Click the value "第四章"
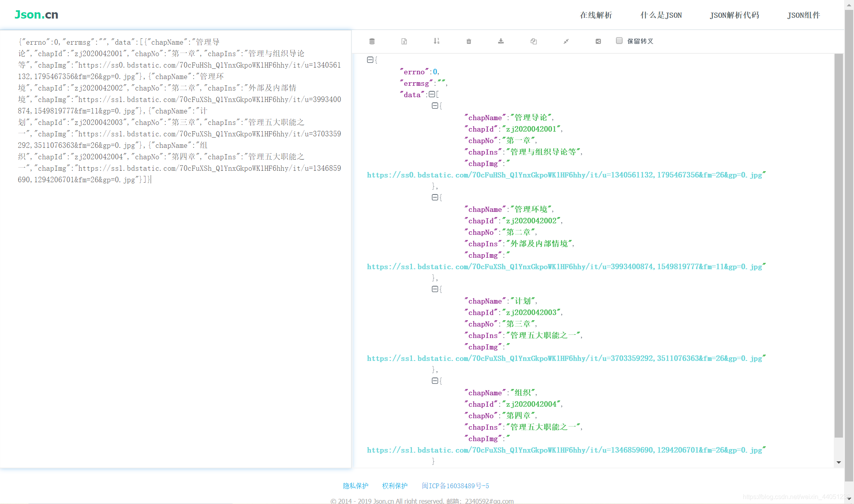 pos(519,416)
